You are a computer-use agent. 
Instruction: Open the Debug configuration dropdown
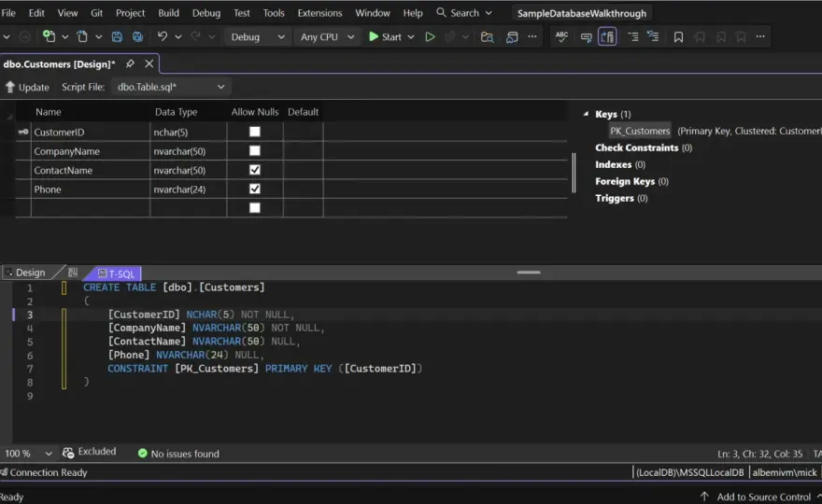click(x=258, y=36)
